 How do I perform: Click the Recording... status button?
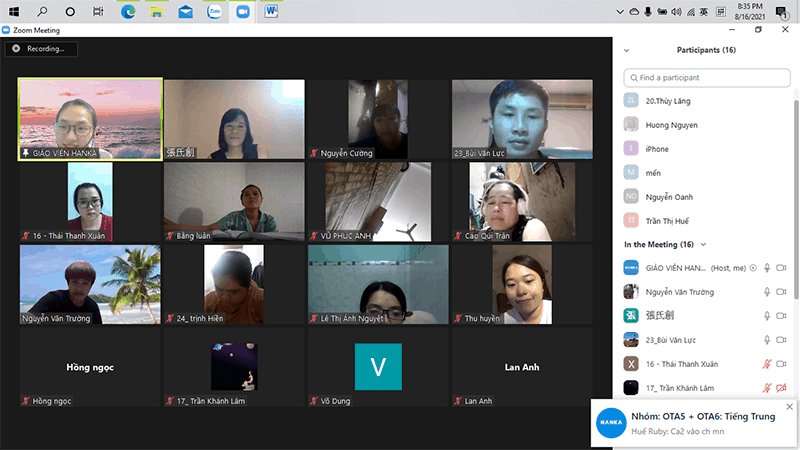pos(41,48)
